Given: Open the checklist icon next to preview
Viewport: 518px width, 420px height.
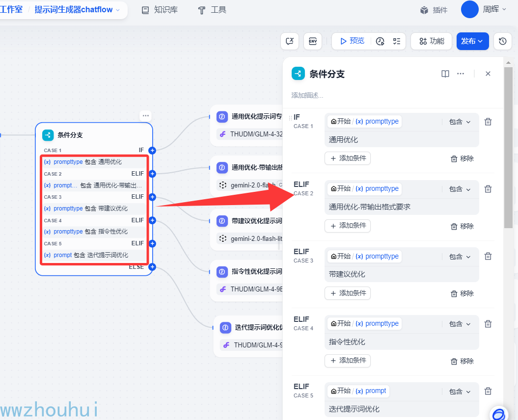Looking at the screenshot, I should point(396,41).
